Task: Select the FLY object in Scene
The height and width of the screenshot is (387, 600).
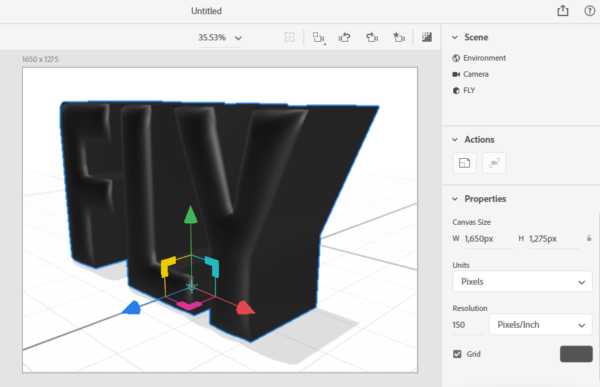Action: tap(469, 91)
